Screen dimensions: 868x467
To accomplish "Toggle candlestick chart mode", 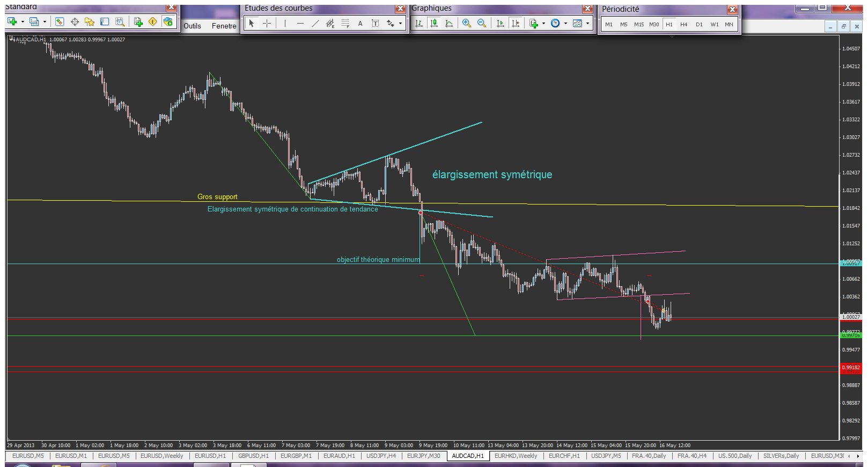I will 434,23.
